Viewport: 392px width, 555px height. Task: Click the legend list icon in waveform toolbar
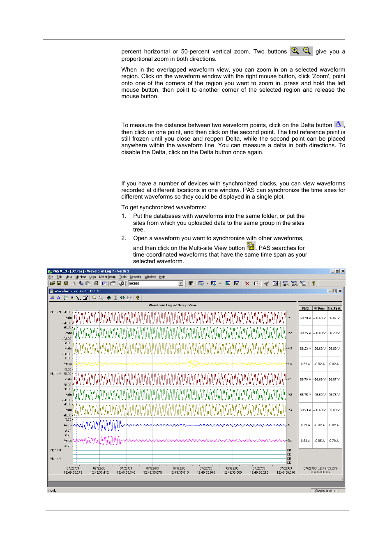tap(66, 298)
